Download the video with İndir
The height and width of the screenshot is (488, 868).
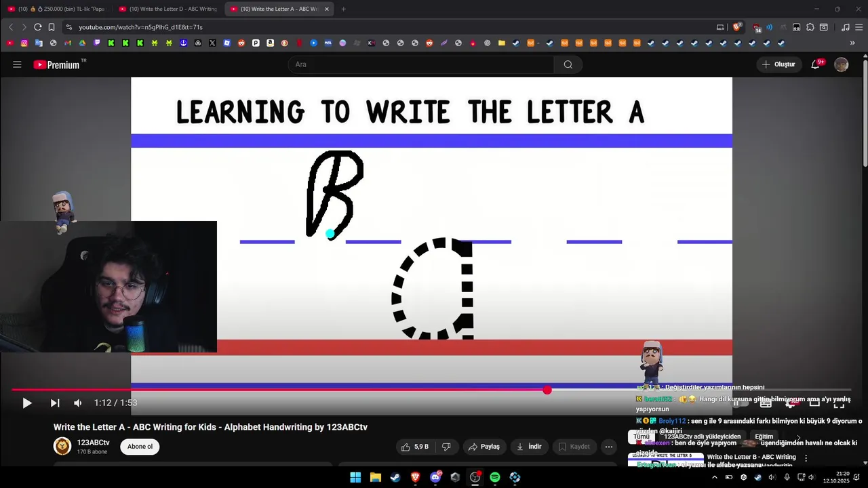click(x=529, y=447)
